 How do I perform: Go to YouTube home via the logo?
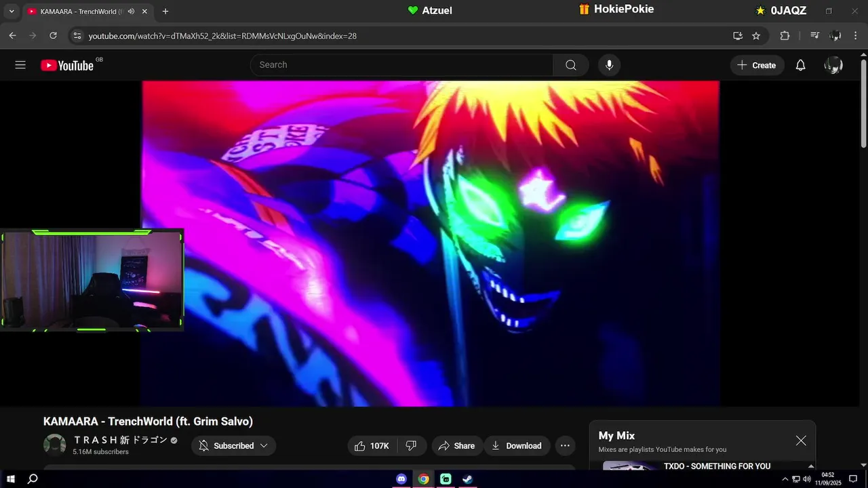66,65
